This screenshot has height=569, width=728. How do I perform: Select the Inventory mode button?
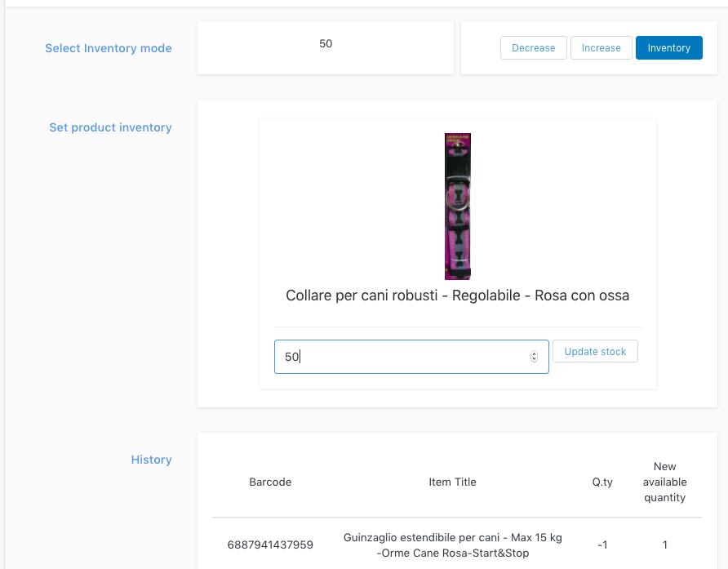(x=668, y=48)
